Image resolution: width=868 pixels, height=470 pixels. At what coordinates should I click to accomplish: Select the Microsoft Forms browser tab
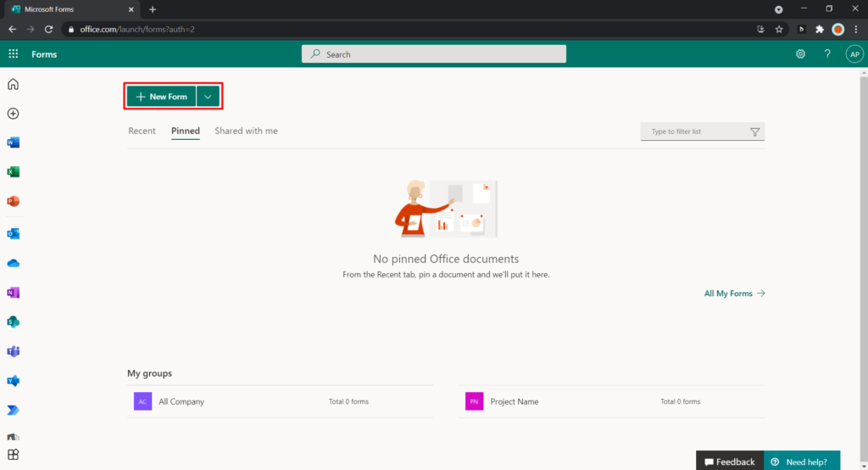pyautogui.click(x=71, y=9)
